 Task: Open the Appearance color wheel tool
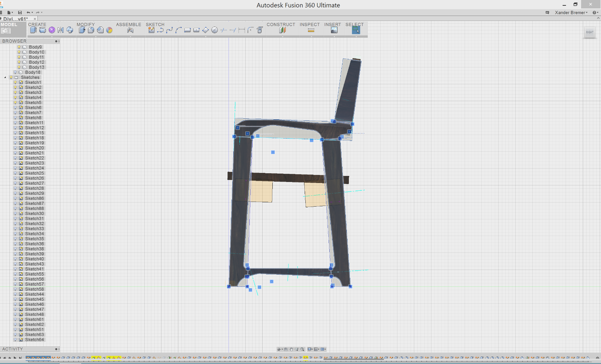pyautogui.click(x=109, y=30)
